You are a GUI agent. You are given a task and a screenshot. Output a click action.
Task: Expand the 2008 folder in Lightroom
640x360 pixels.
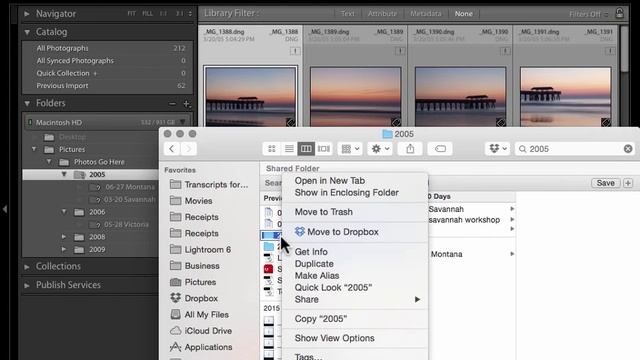coord(64,237)
